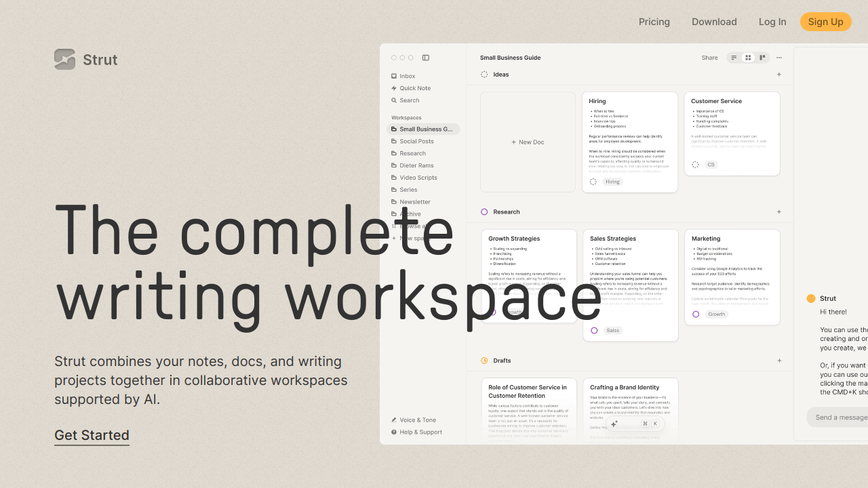Click the Research purple status circle

point(484,212)
